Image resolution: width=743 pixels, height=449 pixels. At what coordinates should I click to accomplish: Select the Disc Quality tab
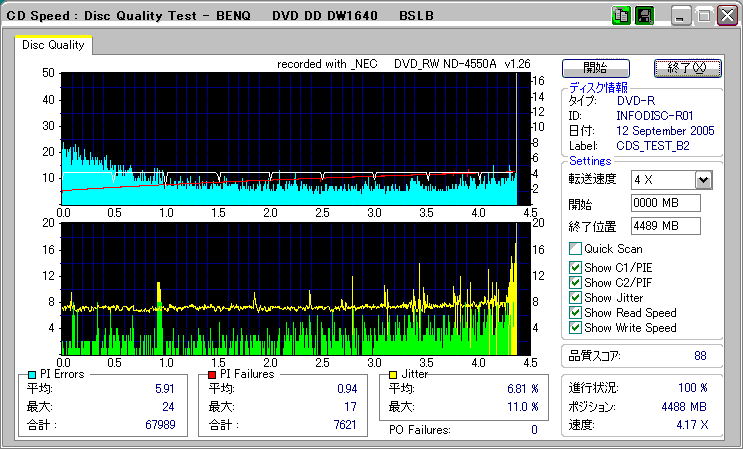(53, 45)
